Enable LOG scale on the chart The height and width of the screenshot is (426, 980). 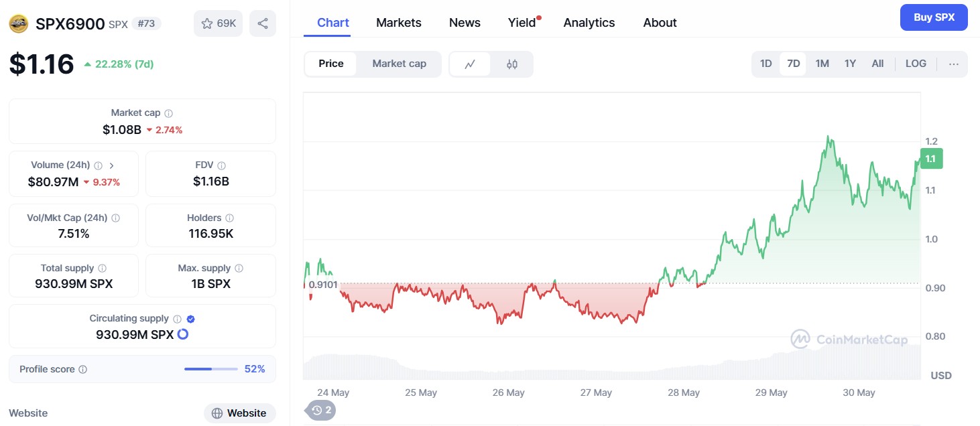(x=916, y=64)
